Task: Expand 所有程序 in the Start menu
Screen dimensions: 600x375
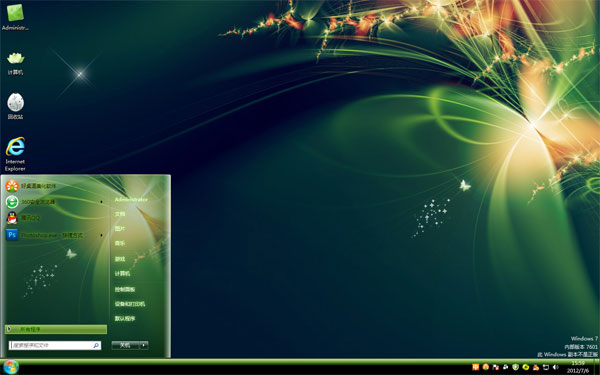Action: pos(56,329)
